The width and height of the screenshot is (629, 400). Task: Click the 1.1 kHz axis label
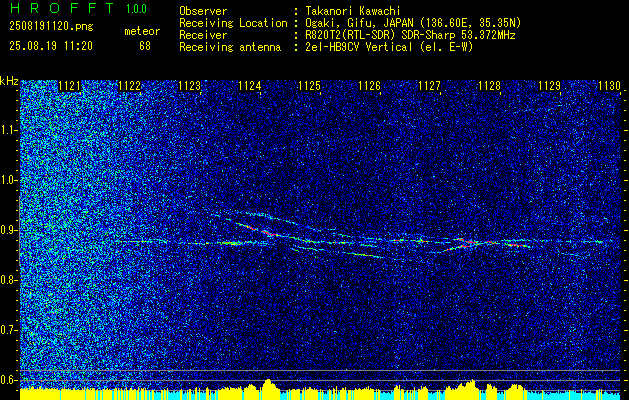point(8,130)
